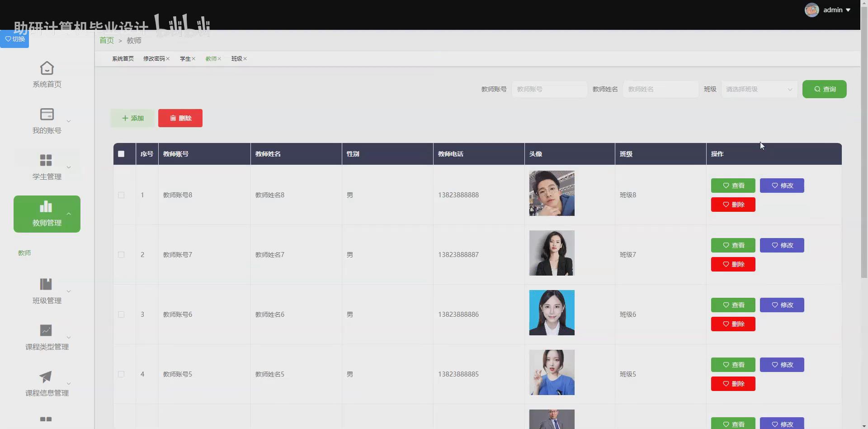This screenshot has width=868, height=429.
Task: Open the avatar photo of 教师姓名5
Action: (552, 372)
